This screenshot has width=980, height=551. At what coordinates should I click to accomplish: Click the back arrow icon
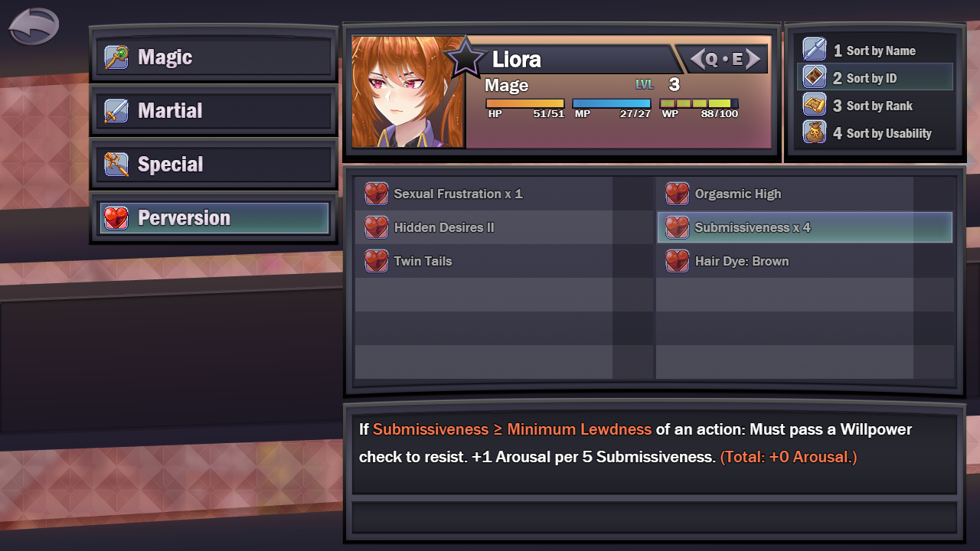[34, 27]
